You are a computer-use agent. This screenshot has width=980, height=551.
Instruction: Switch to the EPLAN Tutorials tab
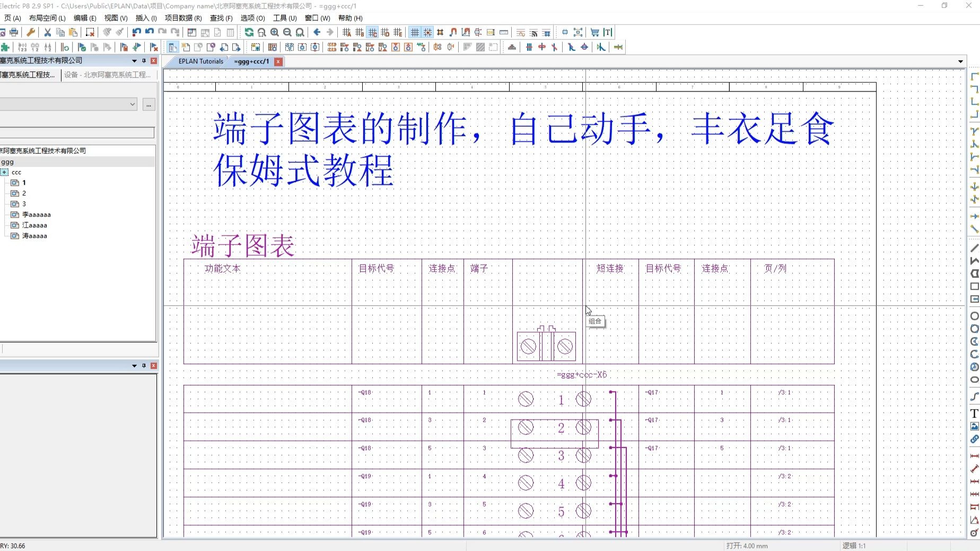(200, 61)
